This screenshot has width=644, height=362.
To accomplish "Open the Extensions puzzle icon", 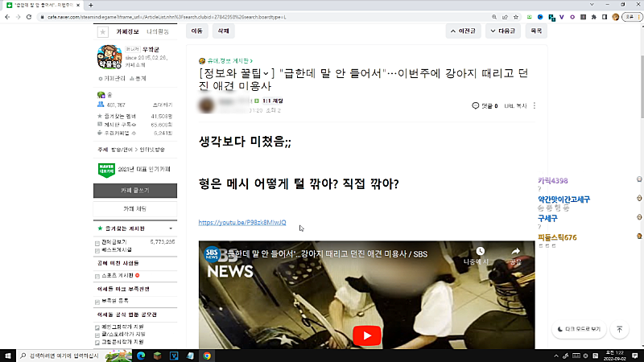I will click(594, 17).
